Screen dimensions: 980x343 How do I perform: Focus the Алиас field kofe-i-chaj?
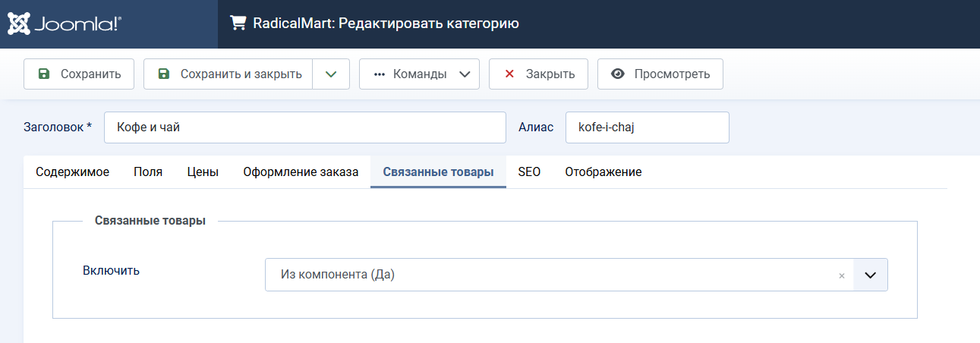pyautogui.click(x=647, y=127)
